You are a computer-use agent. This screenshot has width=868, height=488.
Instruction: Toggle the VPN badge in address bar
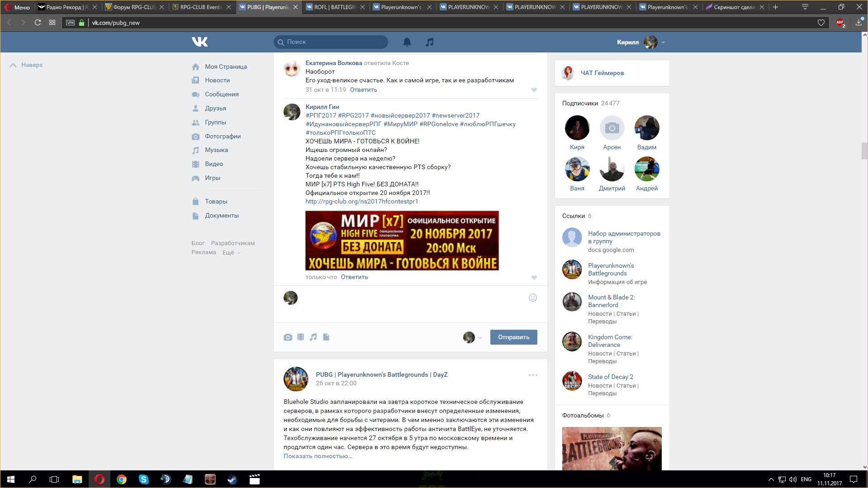(70, 23)
